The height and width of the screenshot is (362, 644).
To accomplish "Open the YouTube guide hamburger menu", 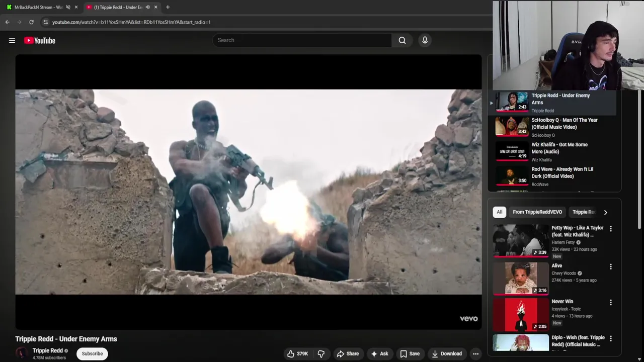I will (x=12, y=40).
